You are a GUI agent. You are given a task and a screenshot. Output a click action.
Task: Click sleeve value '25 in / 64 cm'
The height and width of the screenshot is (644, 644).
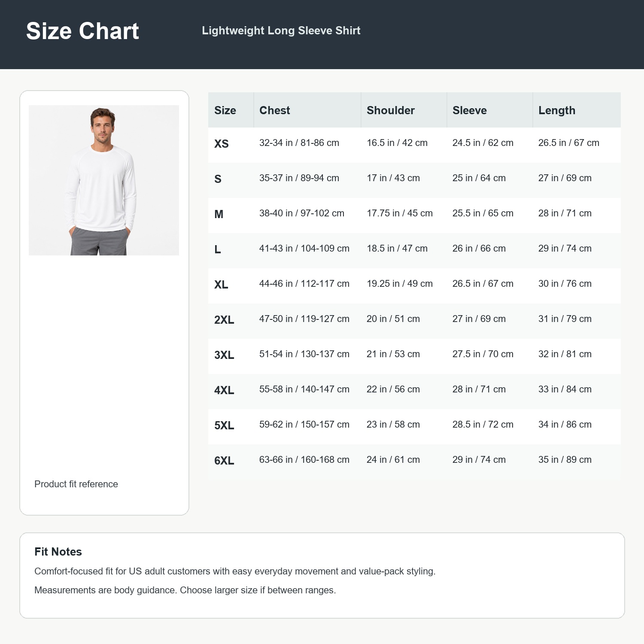pos(479,178)
